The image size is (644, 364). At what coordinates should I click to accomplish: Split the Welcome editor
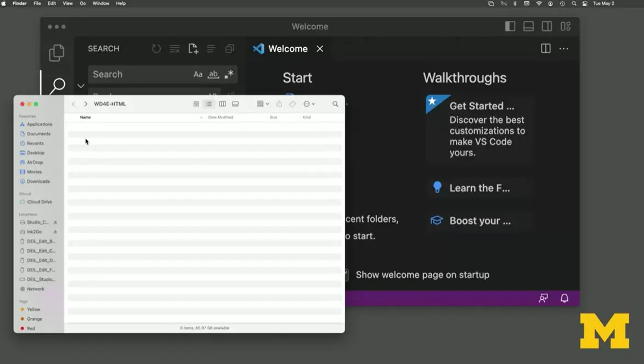[545, 48]
